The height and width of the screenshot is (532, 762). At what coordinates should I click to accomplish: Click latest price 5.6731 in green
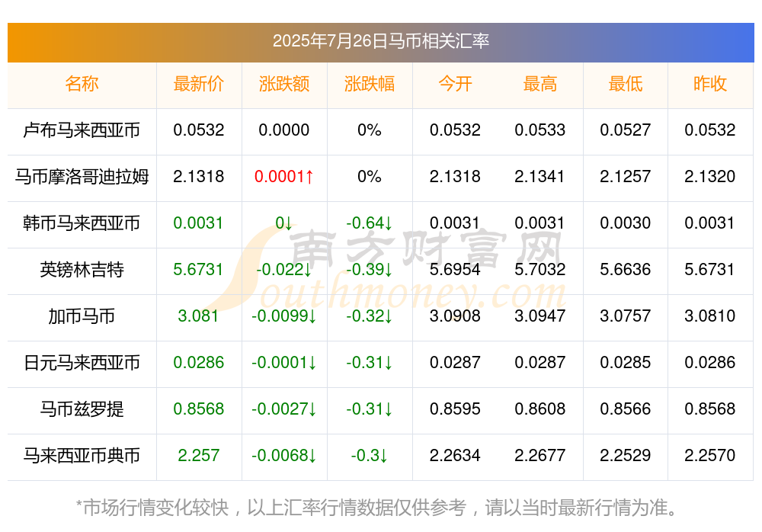coord(198,269)
